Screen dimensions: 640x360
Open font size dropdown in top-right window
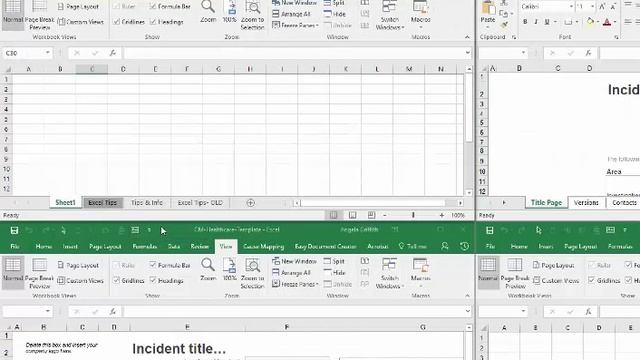coord(592,7)
